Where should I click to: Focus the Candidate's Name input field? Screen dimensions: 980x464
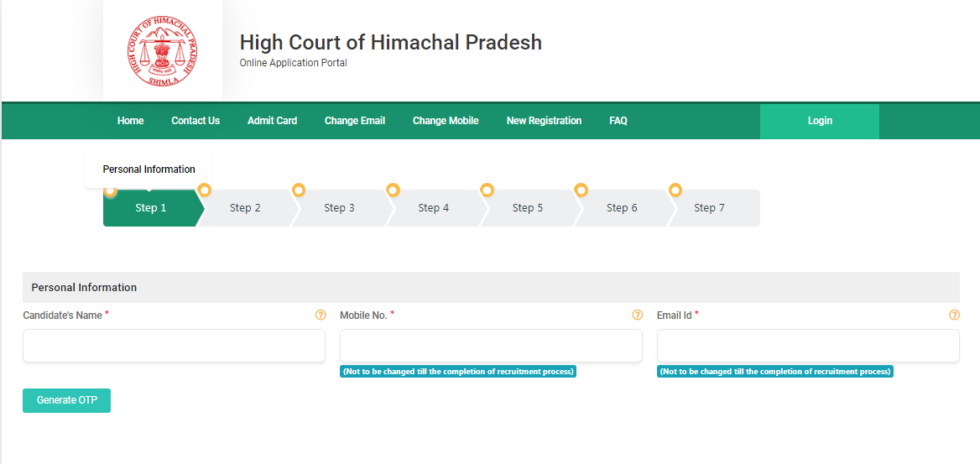click(x=174, y=346)
